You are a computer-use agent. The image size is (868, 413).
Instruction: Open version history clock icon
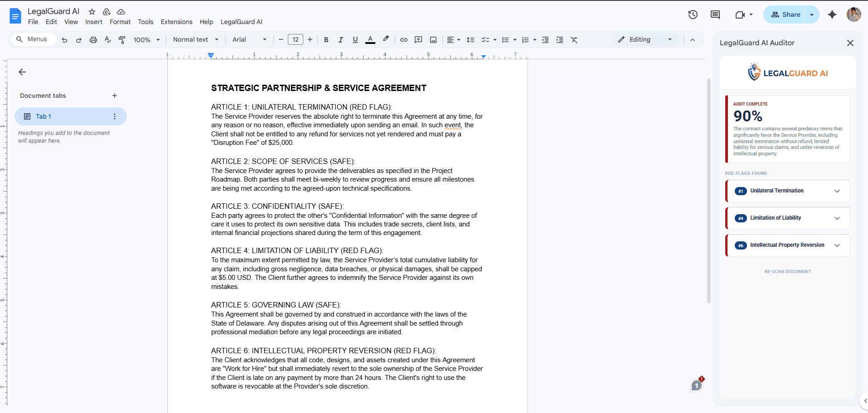693,14
